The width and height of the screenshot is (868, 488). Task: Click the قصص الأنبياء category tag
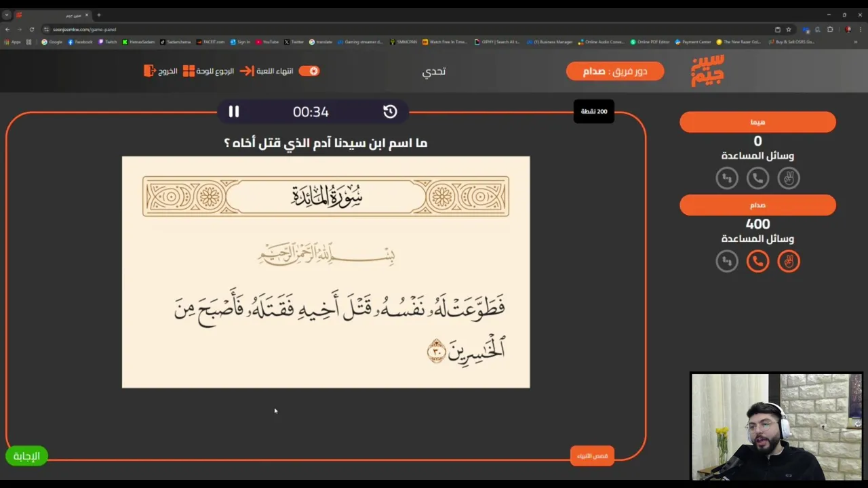click(x=592, y=456)
